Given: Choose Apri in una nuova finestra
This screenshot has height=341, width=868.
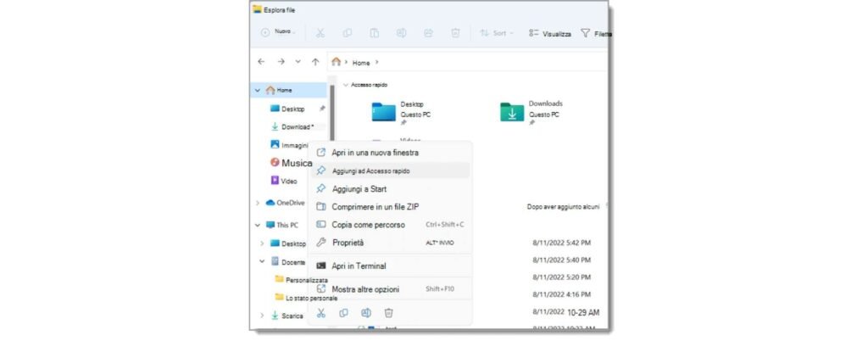Looking at the screenshot, I should coord(390,152).
